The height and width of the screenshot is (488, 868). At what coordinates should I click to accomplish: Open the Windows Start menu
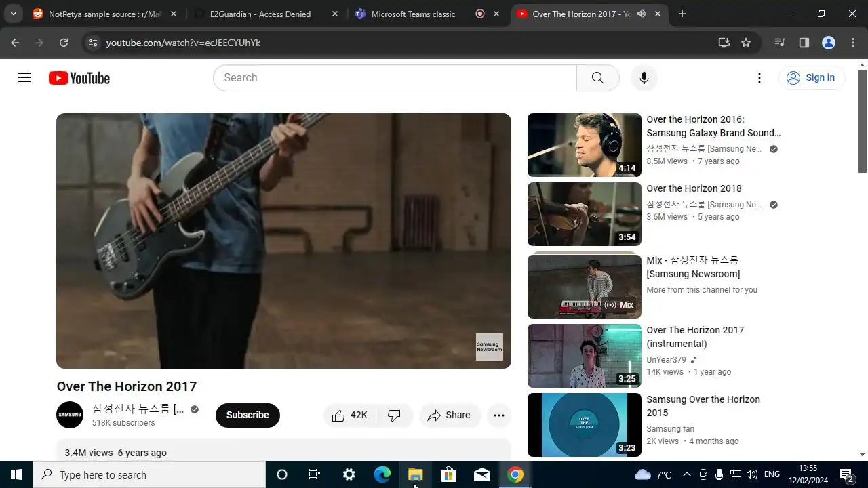click(x=16, y=475)
